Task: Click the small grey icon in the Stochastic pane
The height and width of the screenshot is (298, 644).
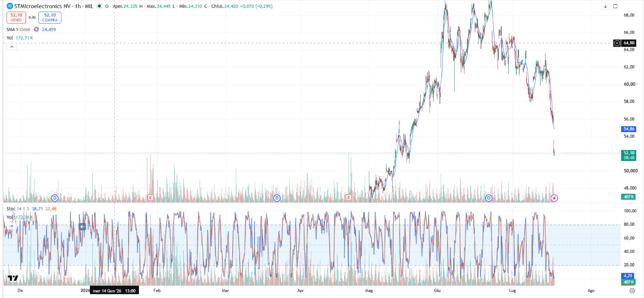Action: tap(83, 227)
